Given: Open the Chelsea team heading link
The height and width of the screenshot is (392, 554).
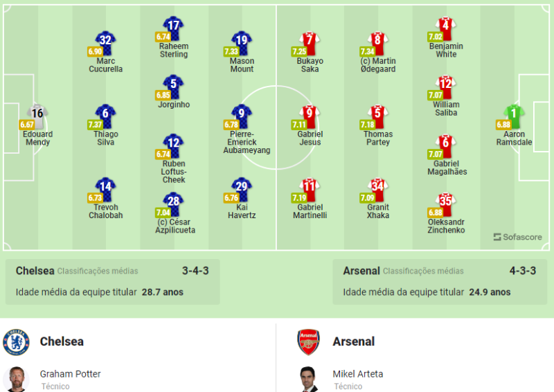Looking at the screenshot, I should point(62,341).
